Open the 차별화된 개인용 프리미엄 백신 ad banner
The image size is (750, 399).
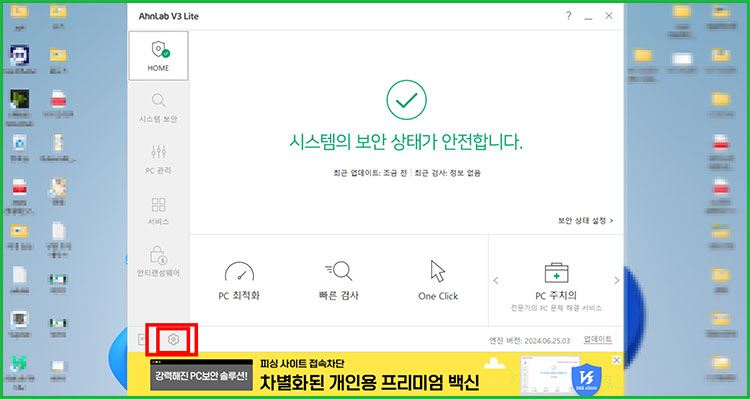click(375, 375)
